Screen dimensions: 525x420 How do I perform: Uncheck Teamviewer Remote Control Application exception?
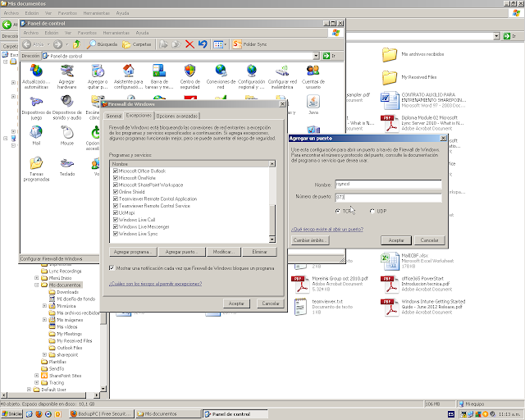[115, 199]
